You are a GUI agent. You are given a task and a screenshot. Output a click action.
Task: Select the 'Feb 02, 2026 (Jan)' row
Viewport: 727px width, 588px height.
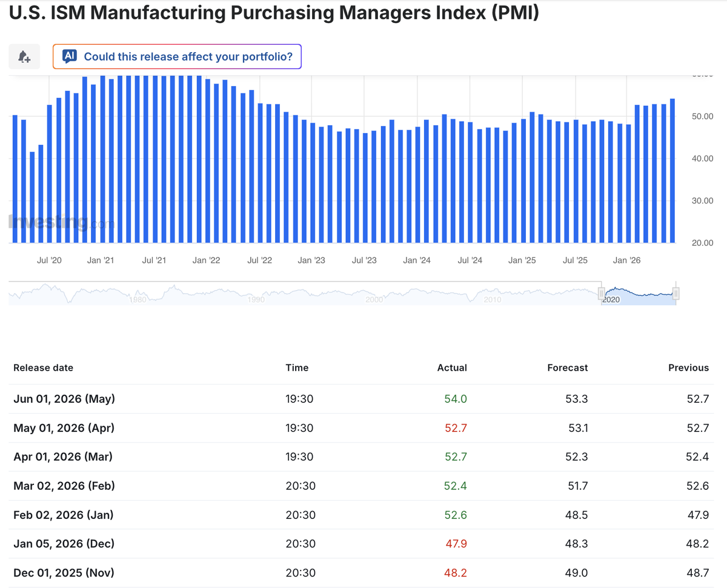click(x=361, y=515)
